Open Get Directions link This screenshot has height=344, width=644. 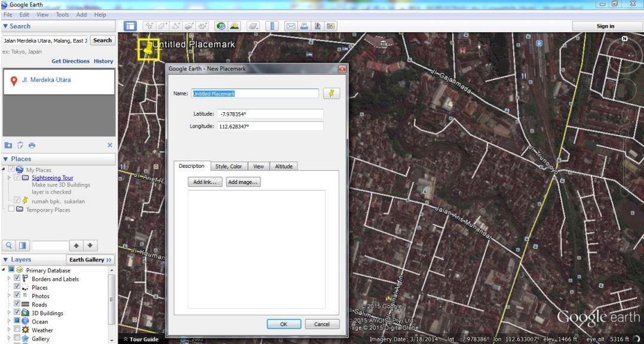coord(70,61)
